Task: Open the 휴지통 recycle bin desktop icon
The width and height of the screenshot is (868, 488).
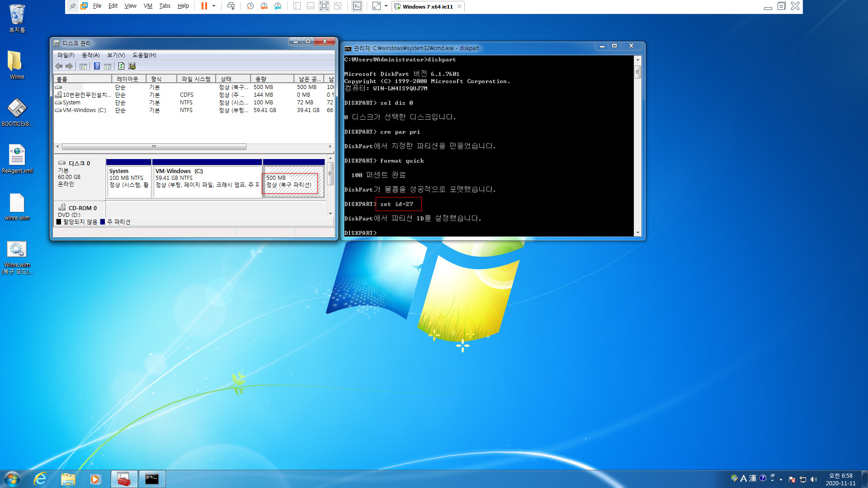Action: (x=17, y=18)
